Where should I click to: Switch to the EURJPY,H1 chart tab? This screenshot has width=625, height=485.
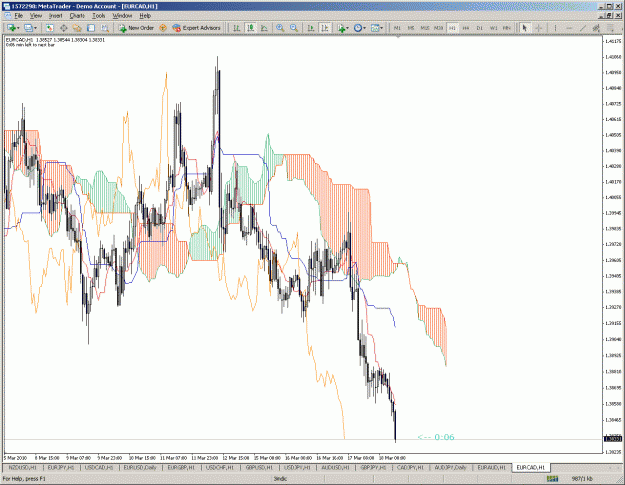click(x=61, y=467)
